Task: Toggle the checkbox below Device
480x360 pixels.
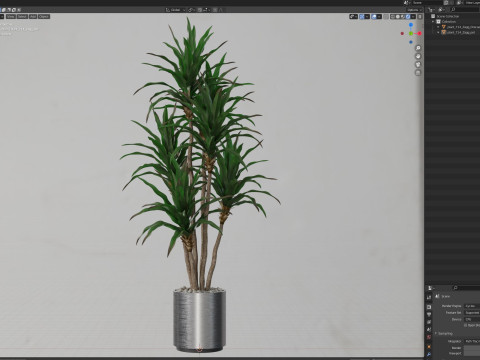Action: coord(466,325)
